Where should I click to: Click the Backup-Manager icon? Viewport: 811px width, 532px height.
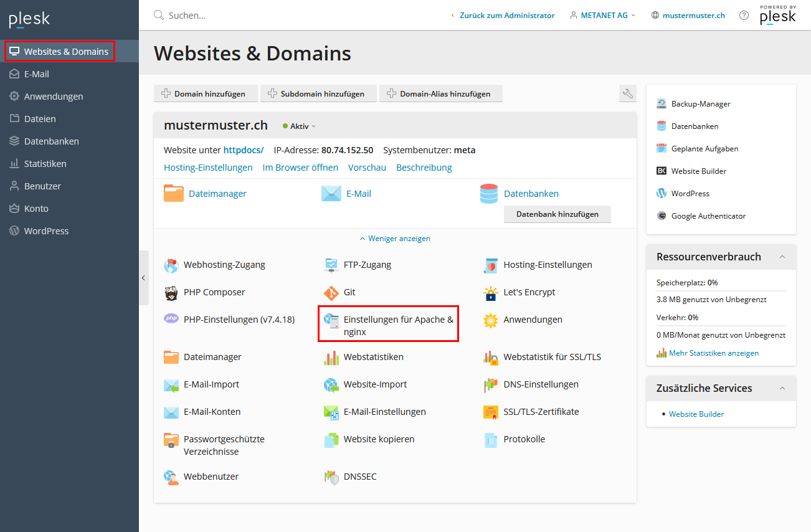[662, 104]
